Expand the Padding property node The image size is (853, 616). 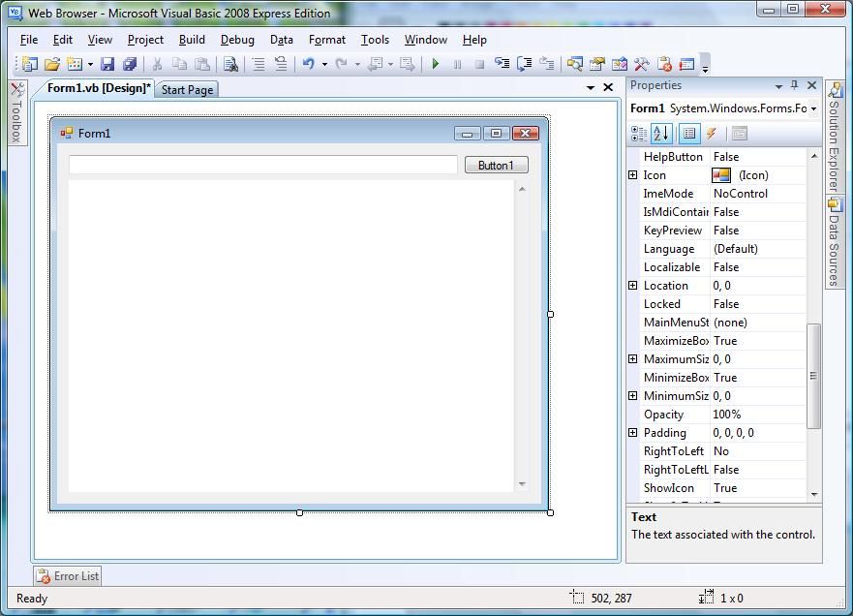point(632,433)
